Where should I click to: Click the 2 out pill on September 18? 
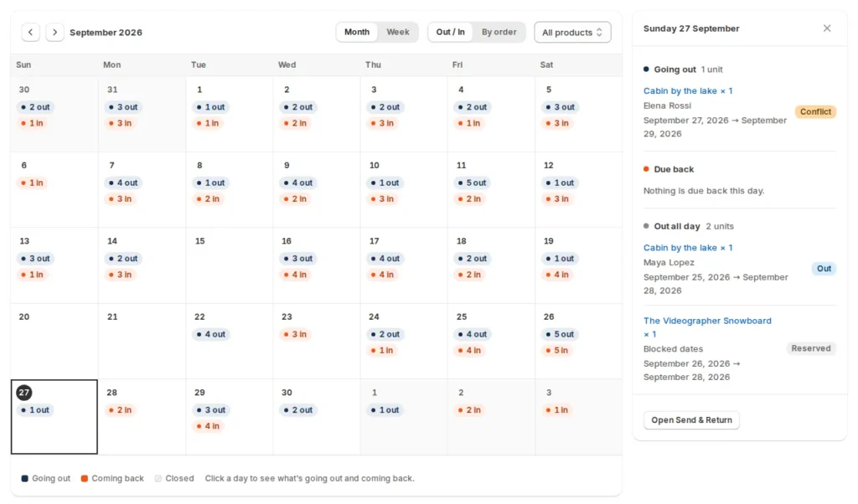click(473, 259)
